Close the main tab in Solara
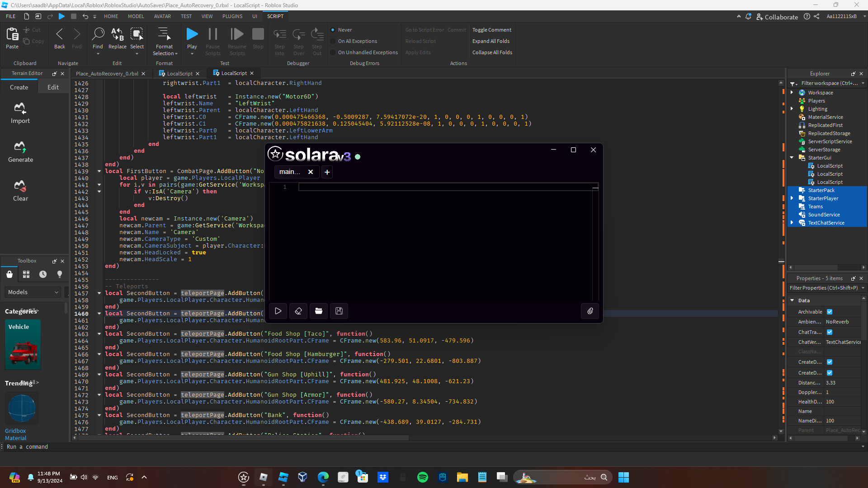The height and width of the screenshot is (488, 868). click(311, 172)
